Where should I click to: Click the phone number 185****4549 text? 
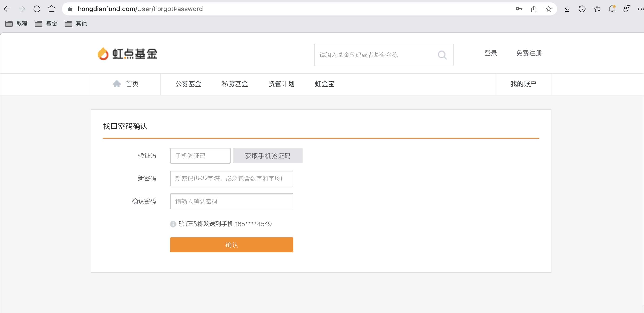point(253,224)
